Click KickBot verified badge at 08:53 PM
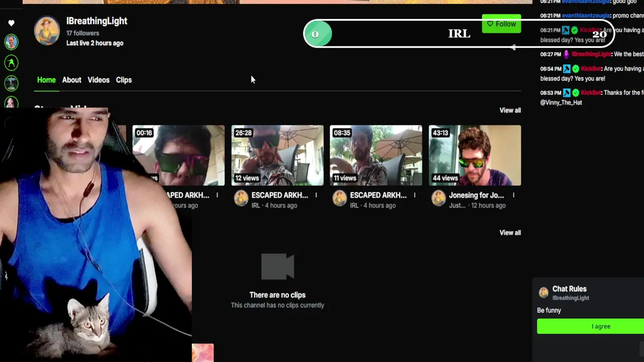 pos(575,93)
